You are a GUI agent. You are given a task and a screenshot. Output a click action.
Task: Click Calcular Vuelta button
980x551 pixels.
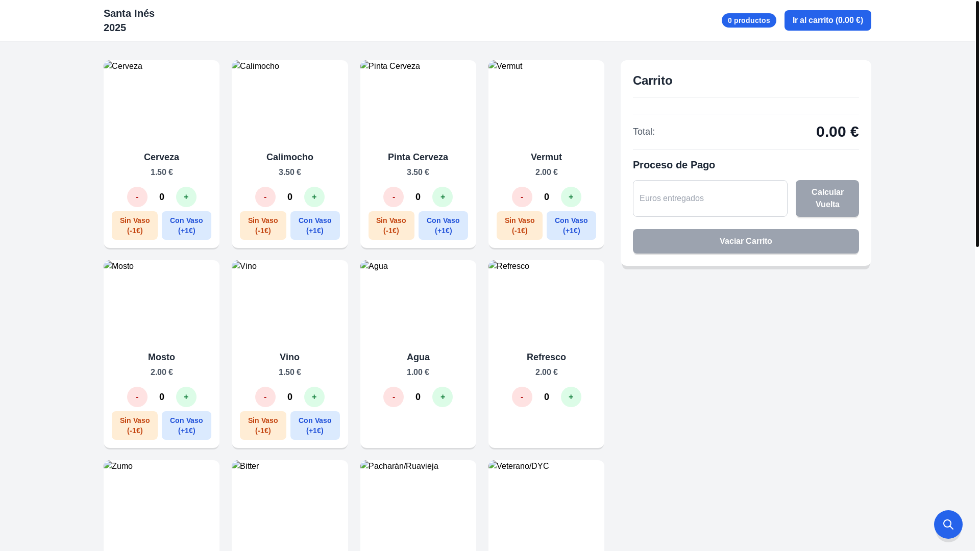[x=827, y=198]
